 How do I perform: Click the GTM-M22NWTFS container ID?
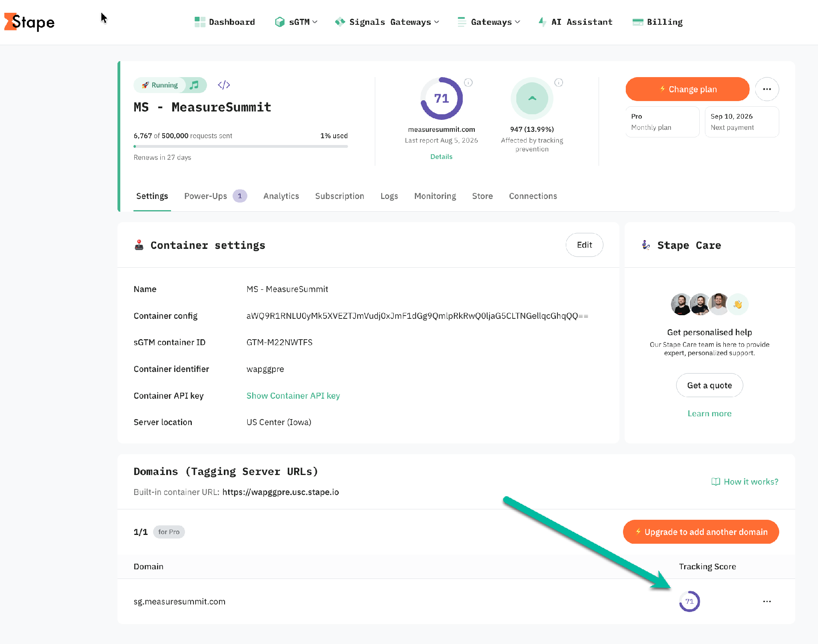click(279, 342)
